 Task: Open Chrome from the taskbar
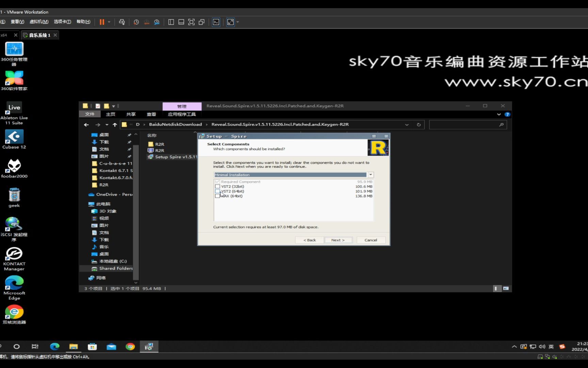pyautogui.click(x=130, y=347)
